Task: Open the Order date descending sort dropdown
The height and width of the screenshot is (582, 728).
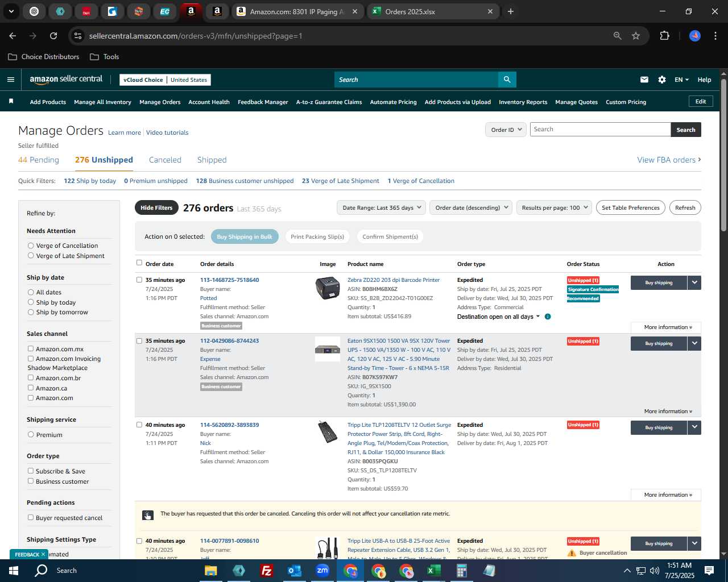Action: pyautogui.click(x=471, y=207)
